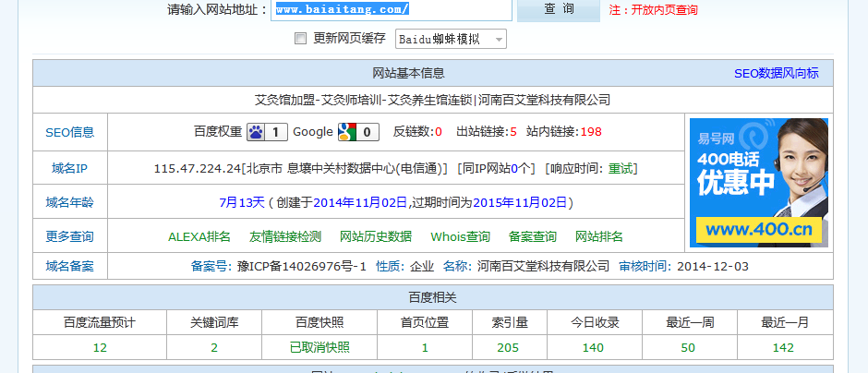This screenshot has height=373, width=868.
Task: Click the 站内链接 count 198
Action: (590, 132)
